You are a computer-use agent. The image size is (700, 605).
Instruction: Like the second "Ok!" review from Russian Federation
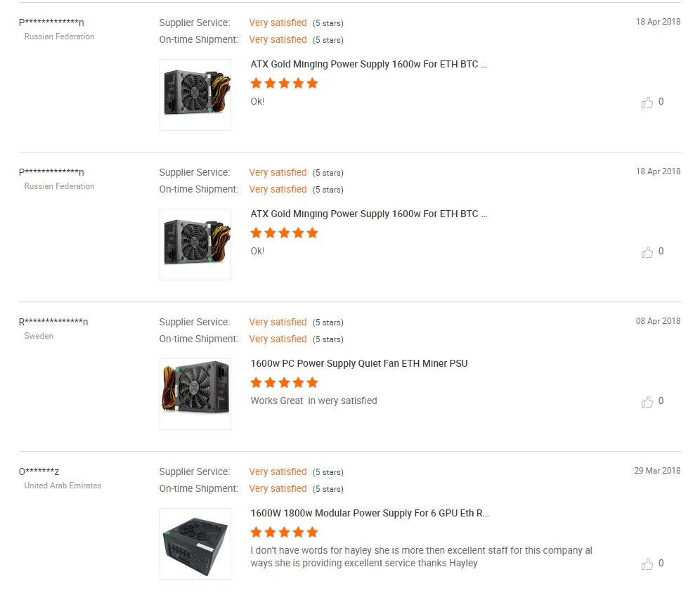pos(647,252)
